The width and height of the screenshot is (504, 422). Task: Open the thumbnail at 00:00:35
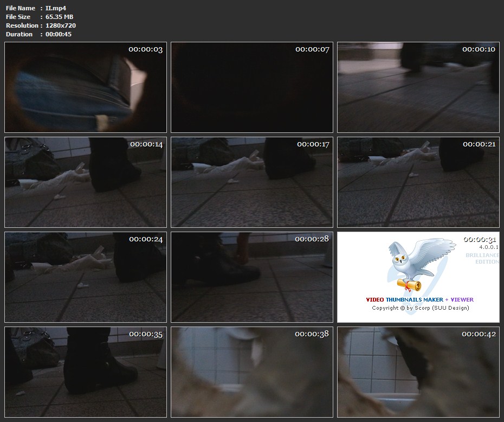pos(86,372)
